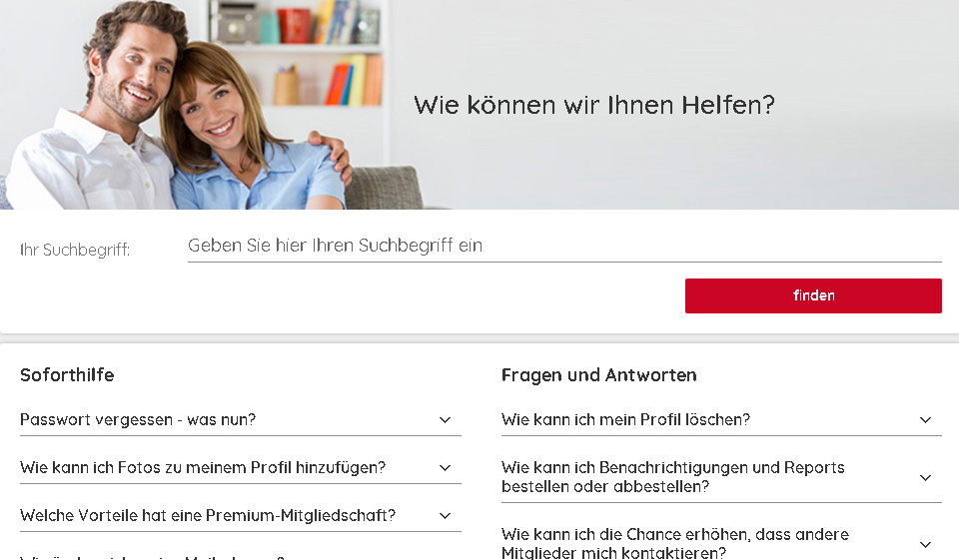Open the 'Passwort vergessen - was nun?' entry
The height and width of the screenshot is (560, 959).
click(241, 420)
